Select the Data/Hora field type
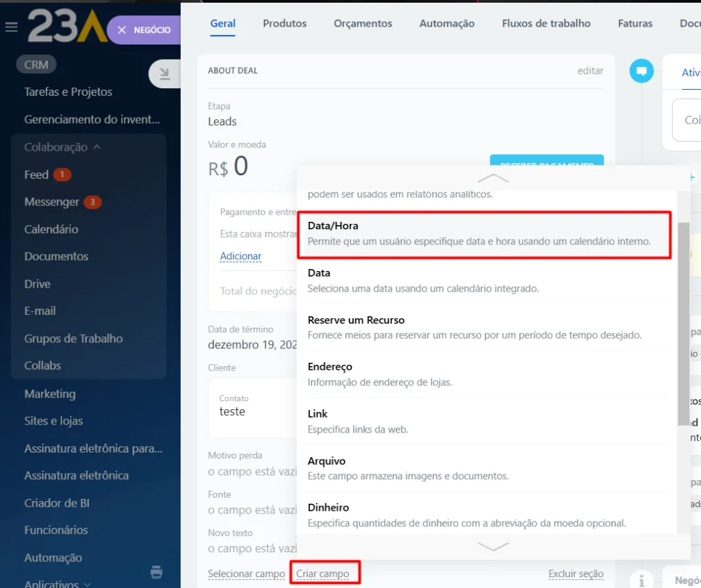 tap(483, 233)
